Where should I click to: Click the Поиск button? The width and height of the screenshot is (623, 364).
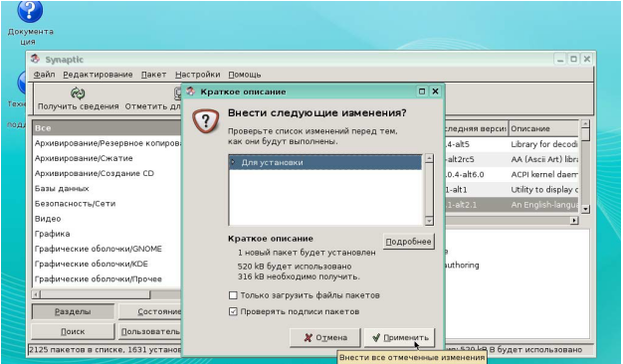click(73, 331)
